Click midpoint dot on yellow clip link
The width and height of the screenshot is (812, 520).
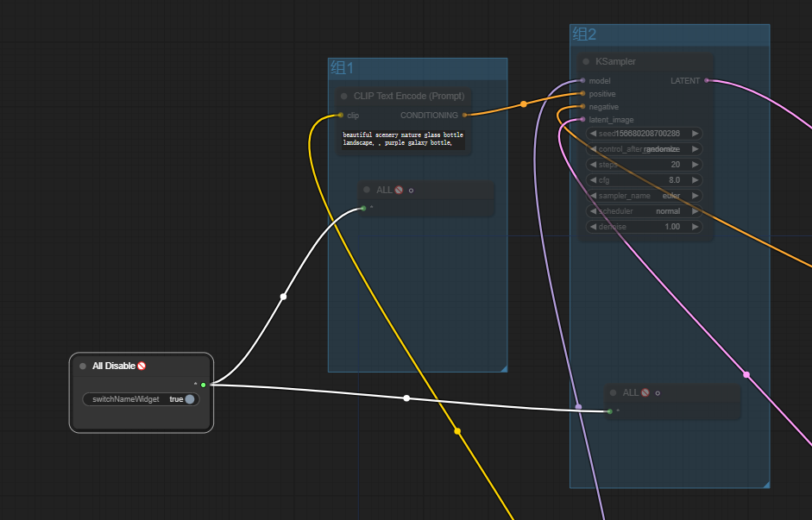(x=457, y=431)
